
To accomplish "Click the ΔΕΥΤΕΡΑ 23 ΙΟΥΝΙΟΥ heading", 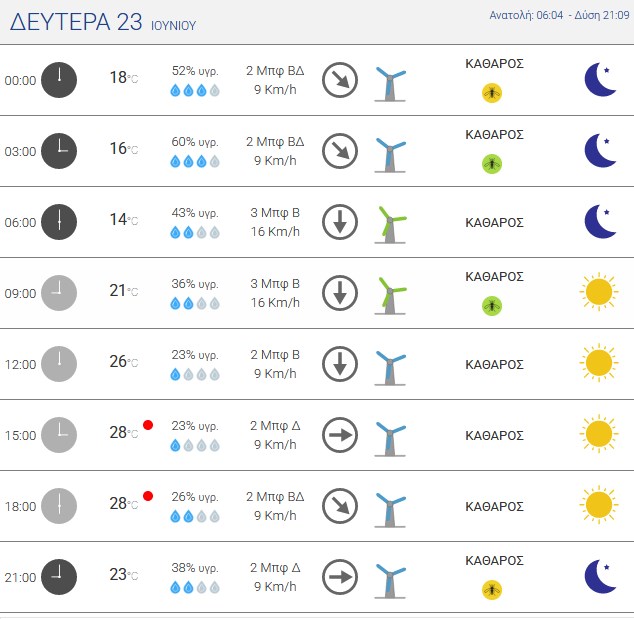I will [x=103, y=22].
